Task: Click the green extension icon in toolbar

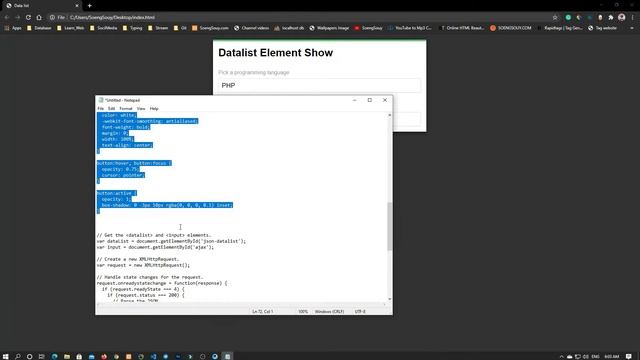Action: pos(568,18)
